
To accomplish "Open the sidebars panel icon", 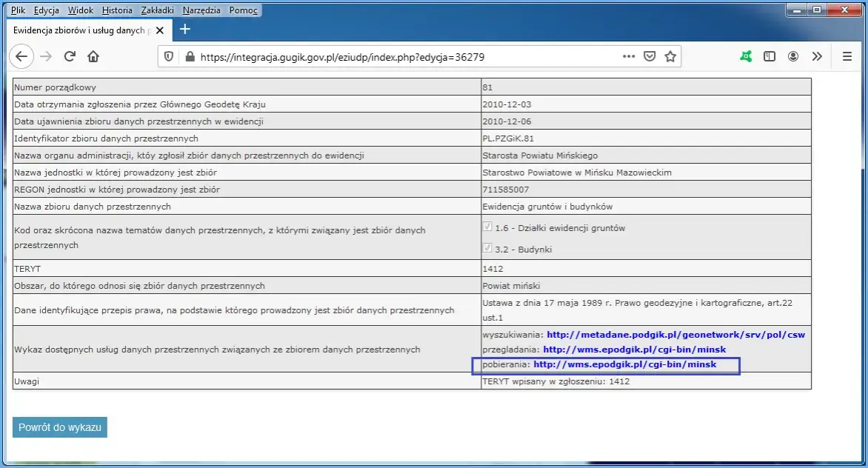I will 769,56.
